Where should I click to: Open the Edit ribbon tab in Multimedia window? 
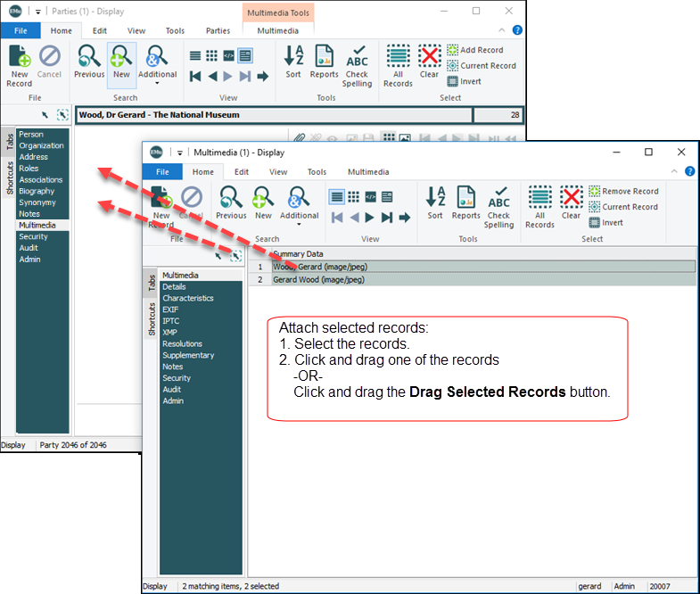click(242, 172)
